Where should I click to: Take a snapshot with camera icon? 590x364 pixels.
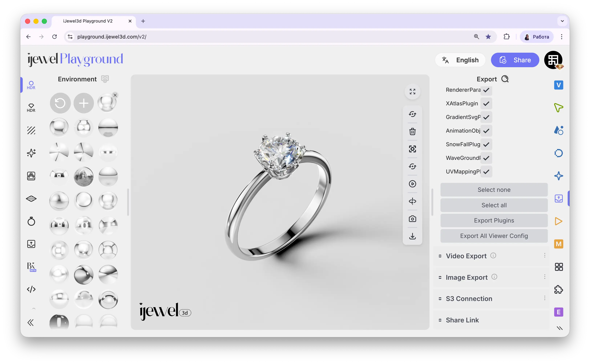(x=412, y=219)
